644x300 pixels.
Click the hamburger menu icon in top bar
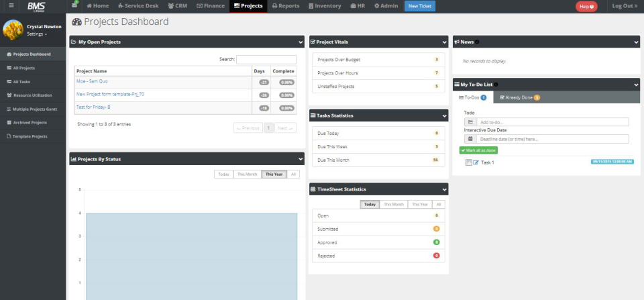(11, 6)
